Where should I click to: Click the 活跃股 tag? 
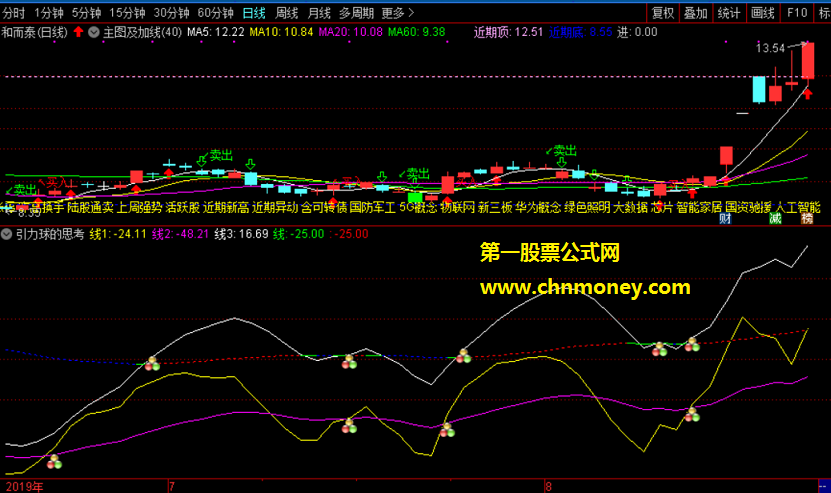tap(183, 207)
